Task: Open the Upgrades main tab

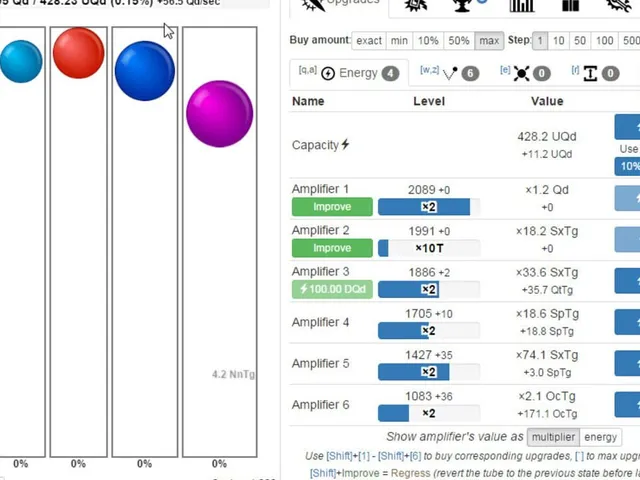Action: (x=340, y=5)
